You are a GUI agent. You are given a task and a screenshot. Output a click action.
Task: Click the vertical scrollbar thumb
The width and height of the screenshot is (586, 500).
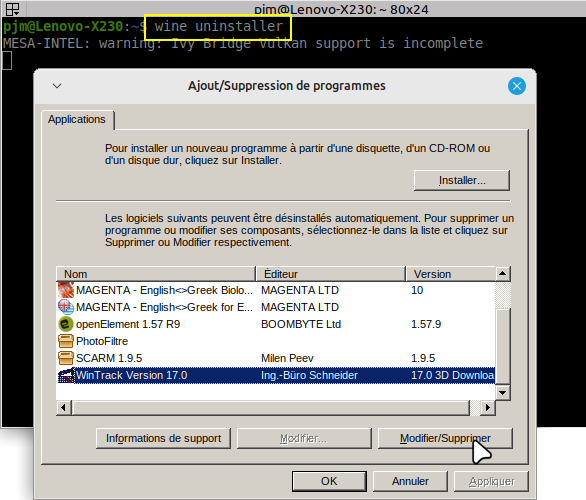click(x=503, y=346)
